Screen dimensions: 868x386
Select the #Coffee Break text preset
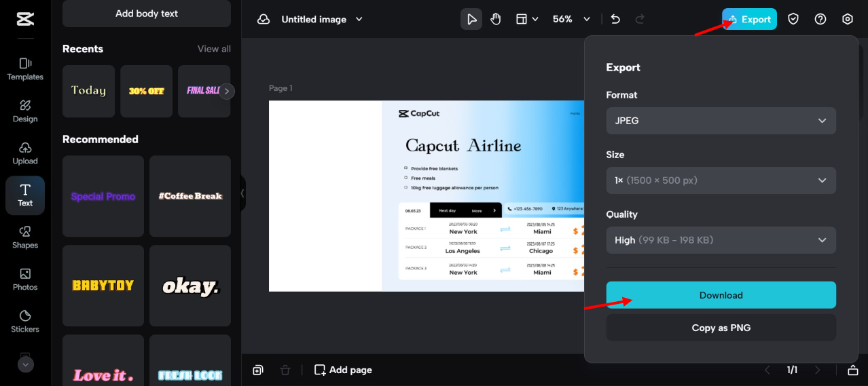pos(190,196)
